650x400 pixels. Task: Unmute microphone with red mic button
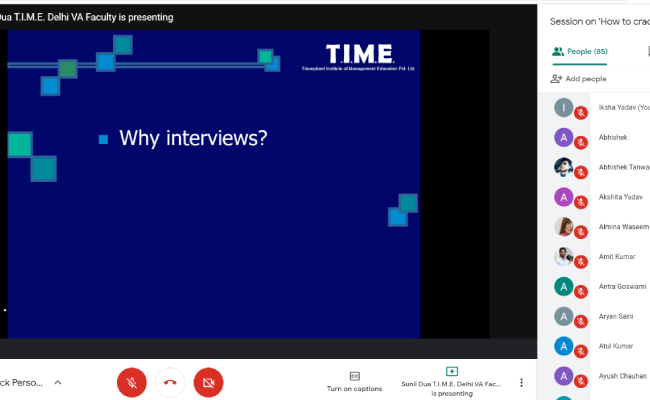[x=131, y=382]
